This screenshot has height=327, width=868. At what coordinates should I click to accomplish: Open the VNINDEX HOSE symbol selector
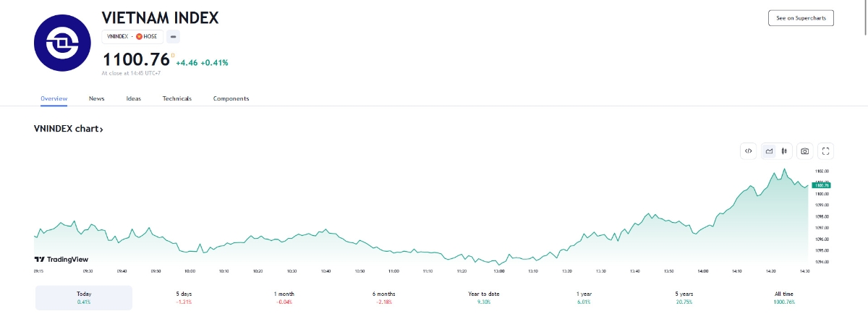pyautogui.click(x=132, y=36)
